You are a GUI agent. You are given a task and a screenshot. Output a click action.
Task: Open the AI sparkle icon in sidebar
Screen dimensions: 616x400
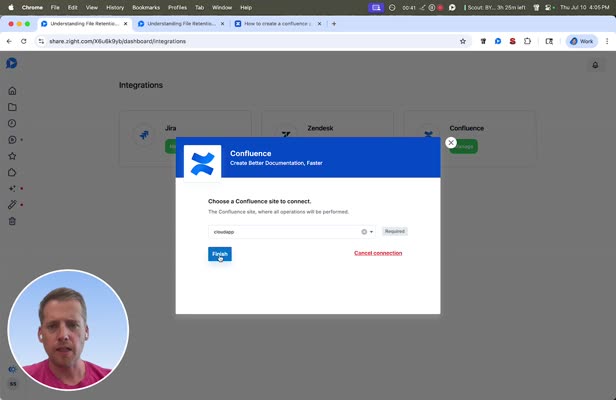(x=12, y=189)
